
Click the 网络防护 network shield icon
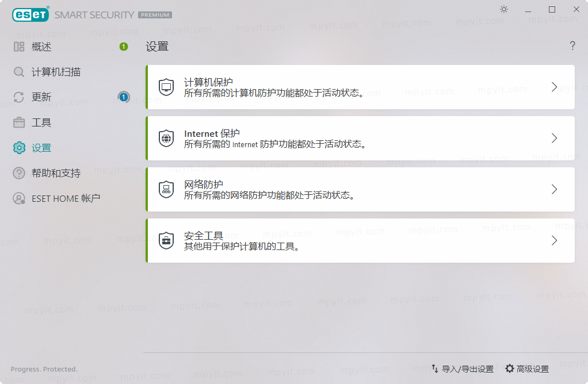pyautogui.click(x=166, y=190)
